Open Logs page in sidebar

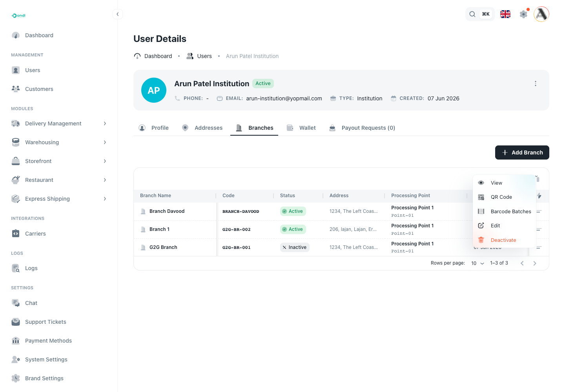click(x=59, y=268)
